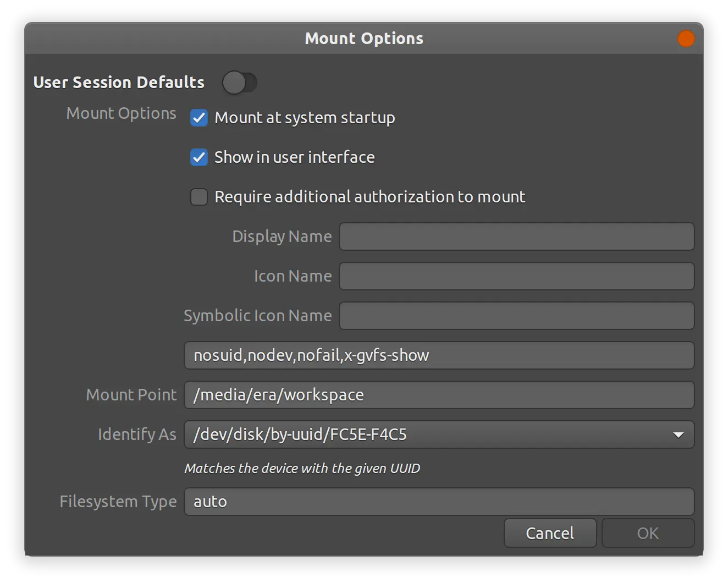Focus the Display Name text field
The width and height of the screenshot is (728, 583).
[516, 237]
